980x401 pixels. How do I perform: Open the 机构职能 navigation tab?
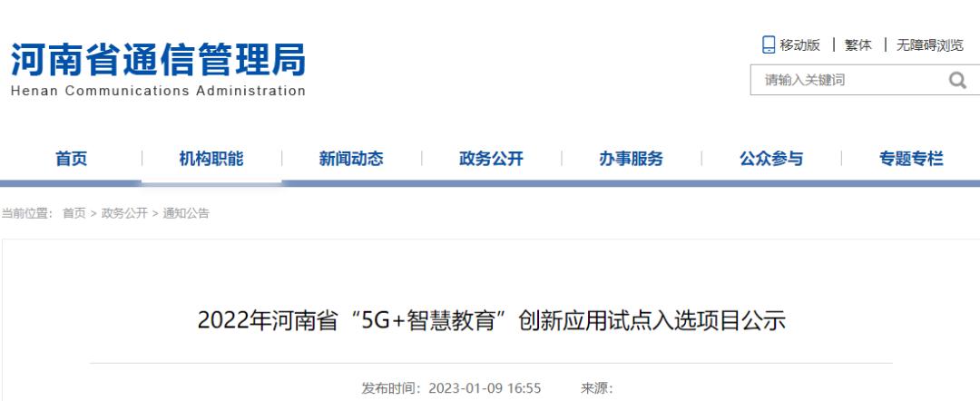tap(211, 159)
